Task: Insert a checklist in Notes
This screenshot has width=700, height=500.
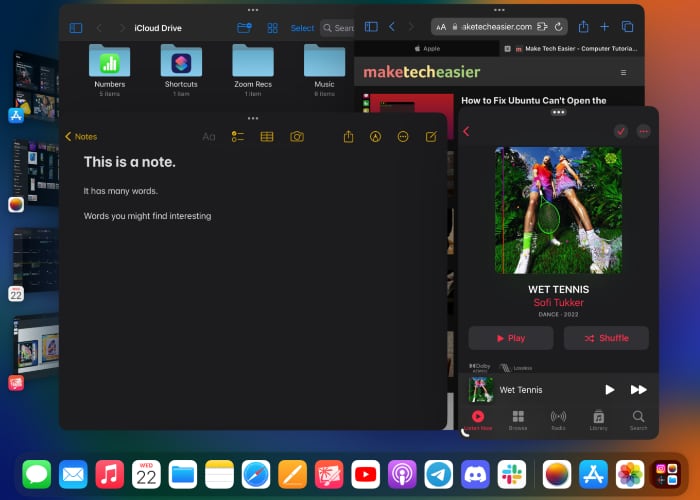Action: 238,137
